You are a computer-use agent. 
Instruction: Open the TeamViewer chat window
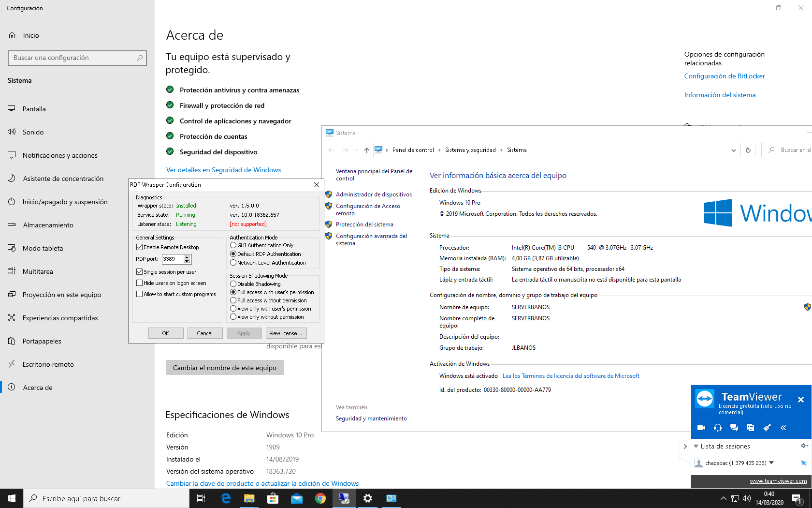click(x=734, y=428)
